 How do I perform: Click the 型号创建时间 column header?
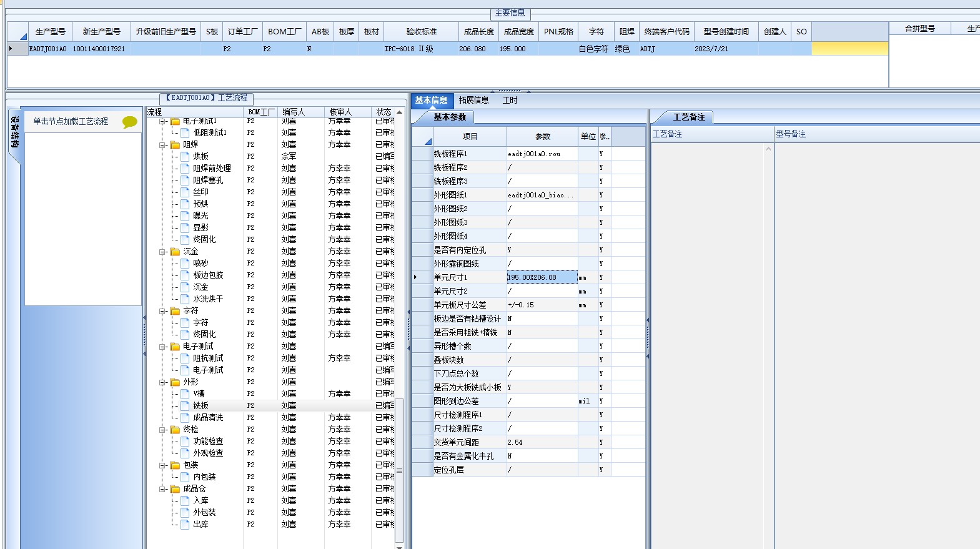tap(726, 32)
